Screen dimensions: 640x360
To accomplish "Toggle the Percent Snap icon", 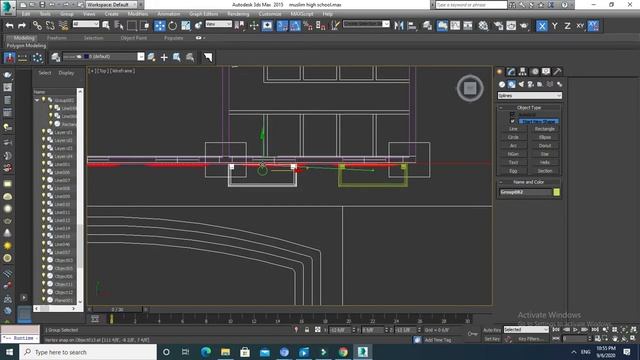I will pyautogui.click(x=308, y=26).
